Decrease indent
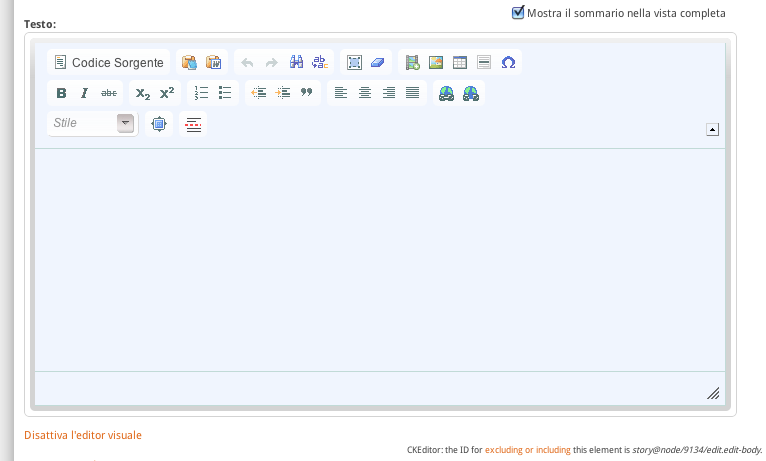Image resolution: width=766 pixels, height=461 pixels. [258, 93]
